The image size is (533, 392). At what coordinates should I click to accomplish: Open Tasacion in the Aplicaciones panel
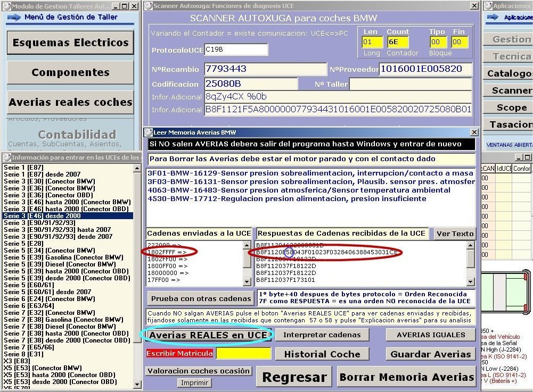(x=508, y=124)
